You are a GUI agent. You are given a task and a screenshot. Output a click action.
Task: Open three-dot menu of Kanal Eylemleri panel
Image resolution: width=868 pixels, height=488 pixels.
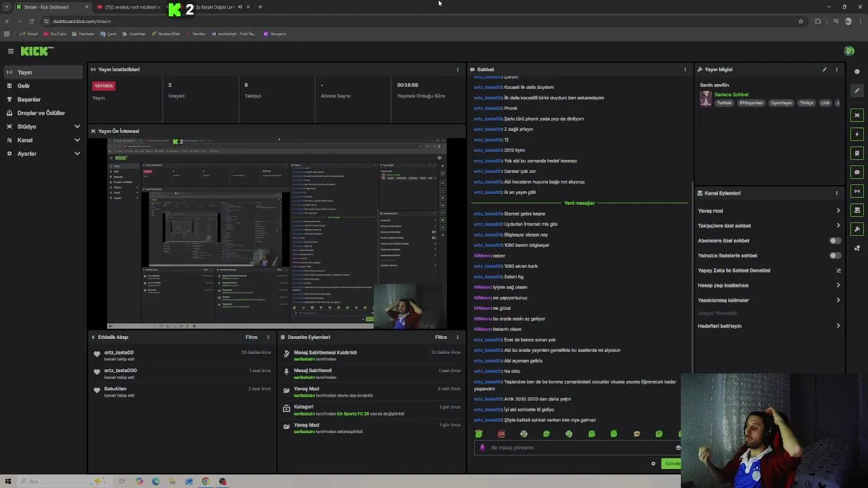[x=836, y=193]
